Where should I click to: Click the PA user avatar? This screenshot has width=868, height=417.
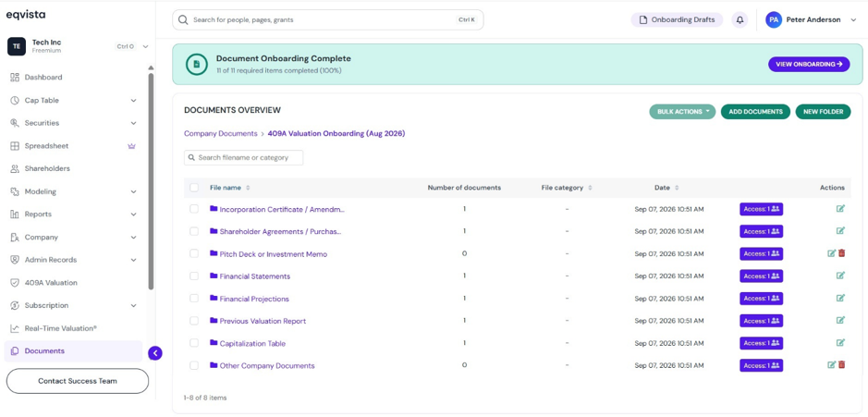pos(774,20)
